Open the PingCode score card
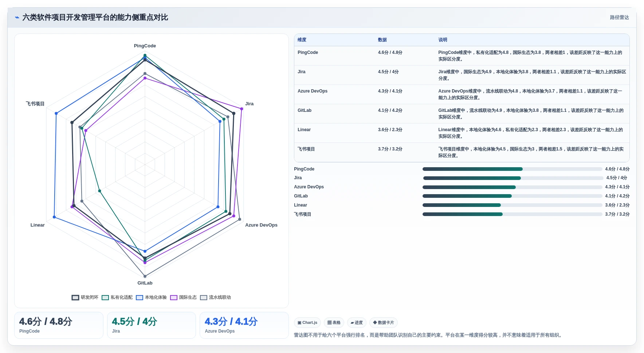Screen dimensions: 644x353 pos(59,325)
